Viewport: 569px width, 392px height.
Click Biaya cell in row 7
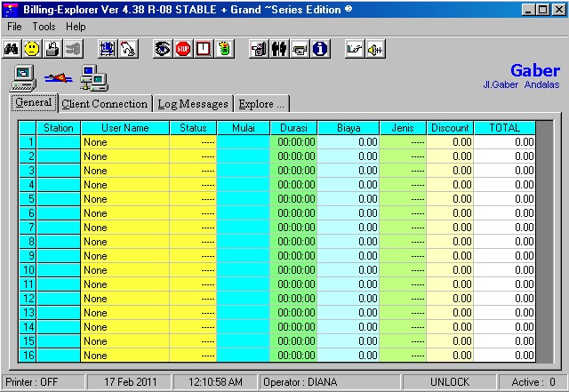click(349, 228)
